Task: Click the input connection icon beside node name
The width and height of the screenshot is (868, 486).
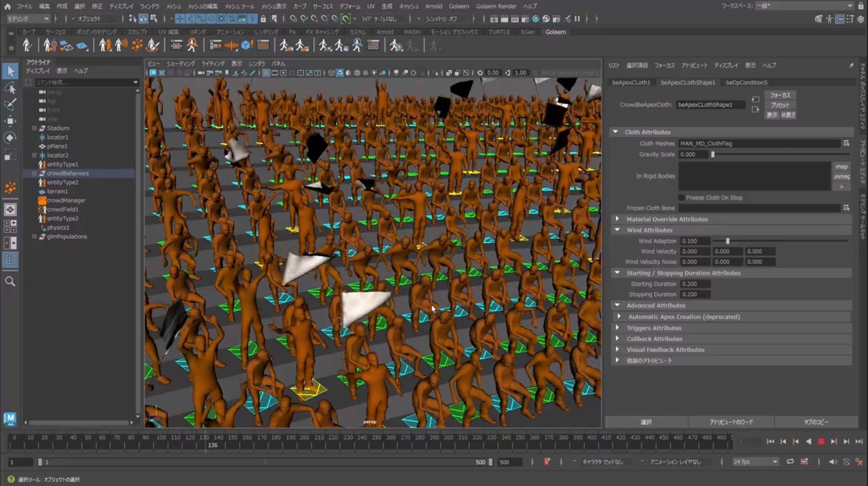Action: pos(756,99)
